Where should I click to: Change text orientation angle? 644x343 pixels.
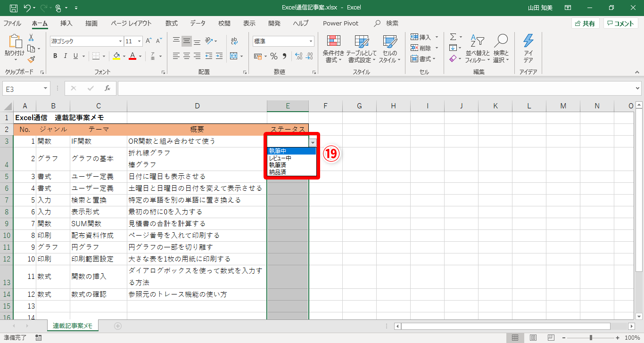point(209,41)
